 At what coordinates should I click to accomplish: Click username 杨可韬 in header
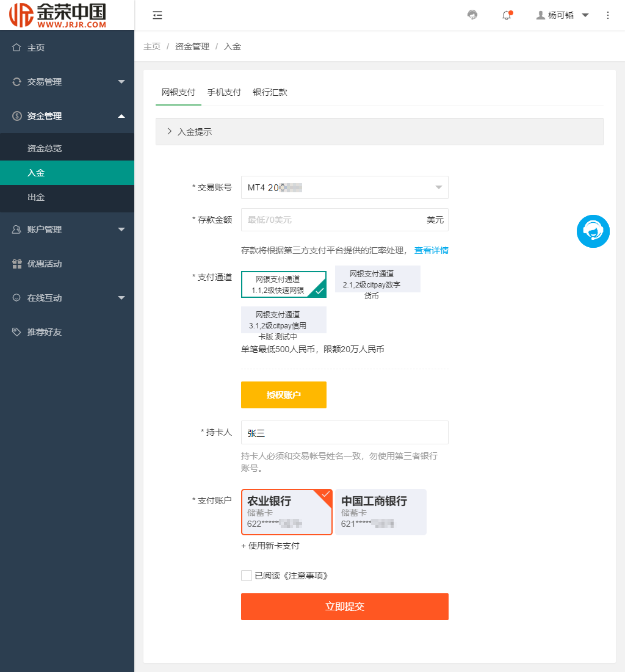point(561,15)
